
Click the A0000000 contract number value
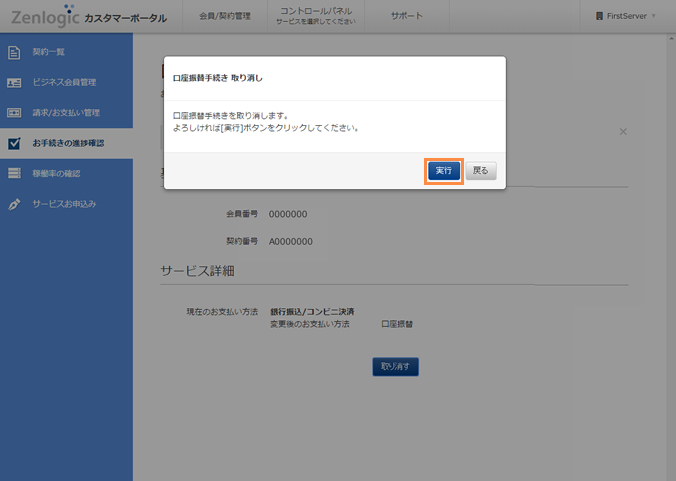[x=291, y=242]
